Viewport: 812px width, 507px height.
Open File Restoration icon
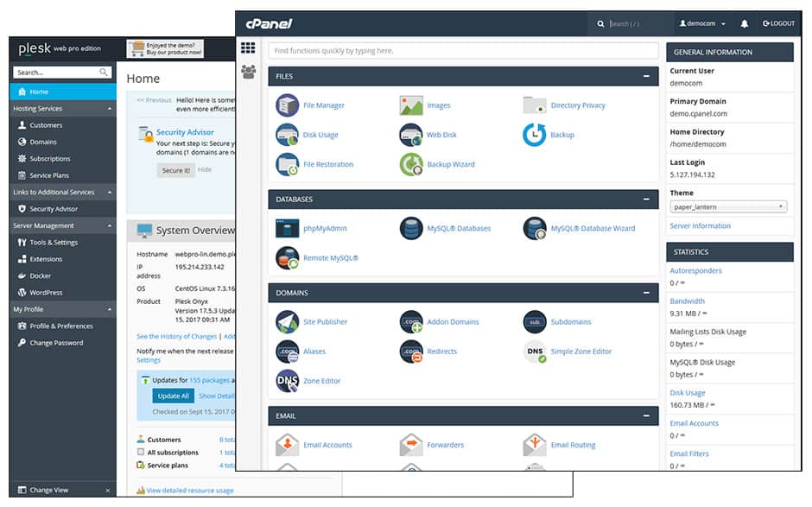287,164
